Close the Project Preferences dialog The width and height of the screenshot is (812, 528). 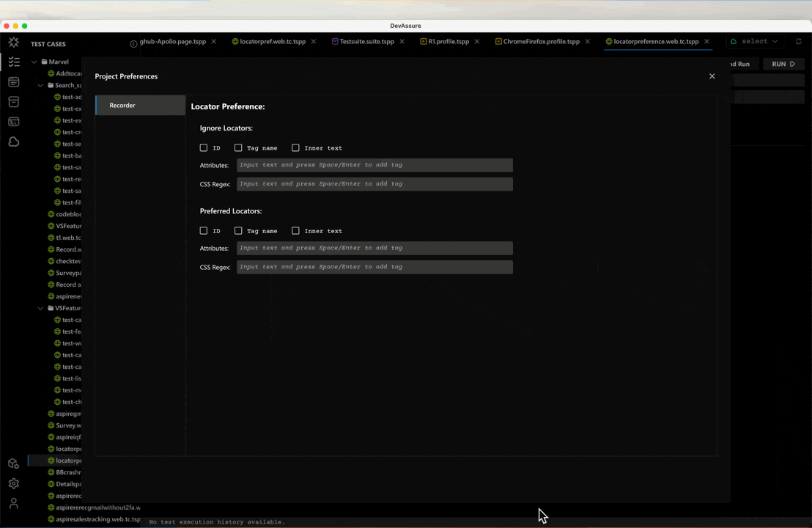[712, 76]
